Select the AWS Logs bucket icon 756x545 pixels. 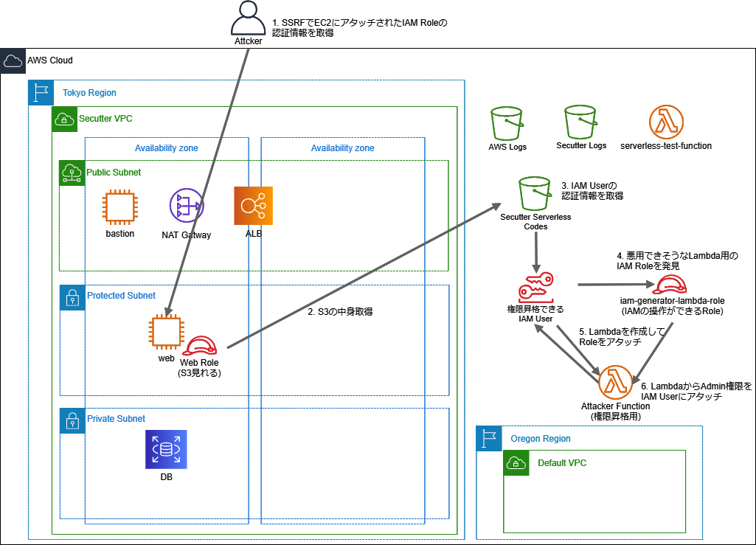(507, 122)
